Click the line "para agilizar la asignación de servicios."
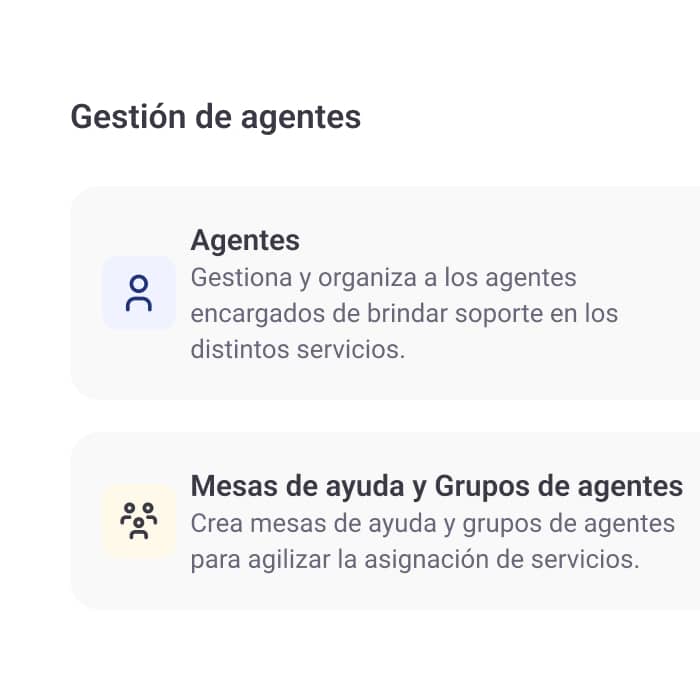The image size is (700, 700). (x=414, y=559)
